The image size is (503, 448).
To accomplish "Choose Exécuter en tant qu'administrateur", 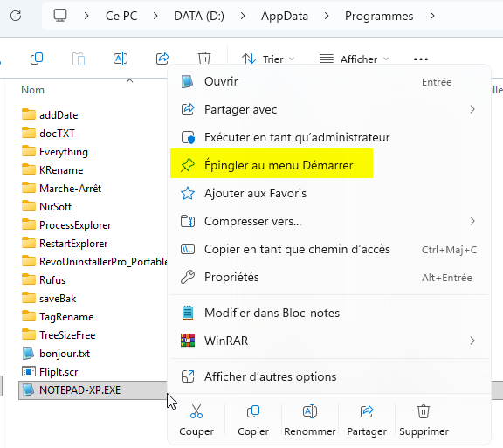I will pos(329,137).
